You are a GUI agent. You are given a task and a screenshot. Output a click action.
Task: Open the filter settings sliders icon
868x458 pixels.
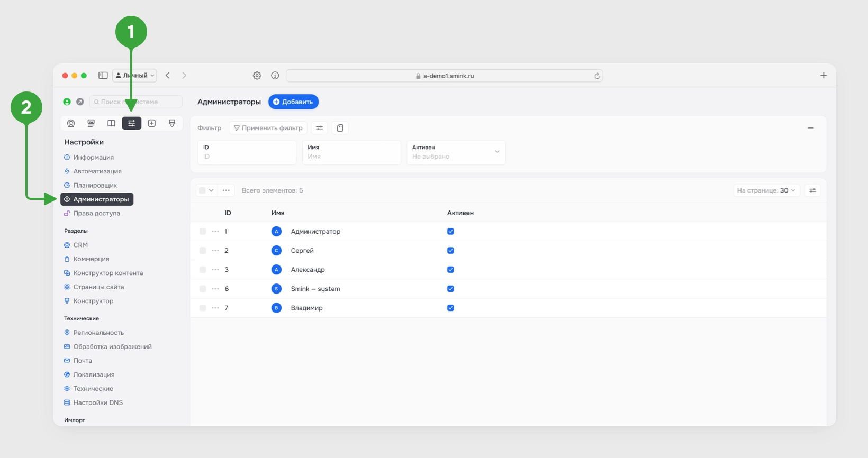pyautogui.click(x=319, y=128)
